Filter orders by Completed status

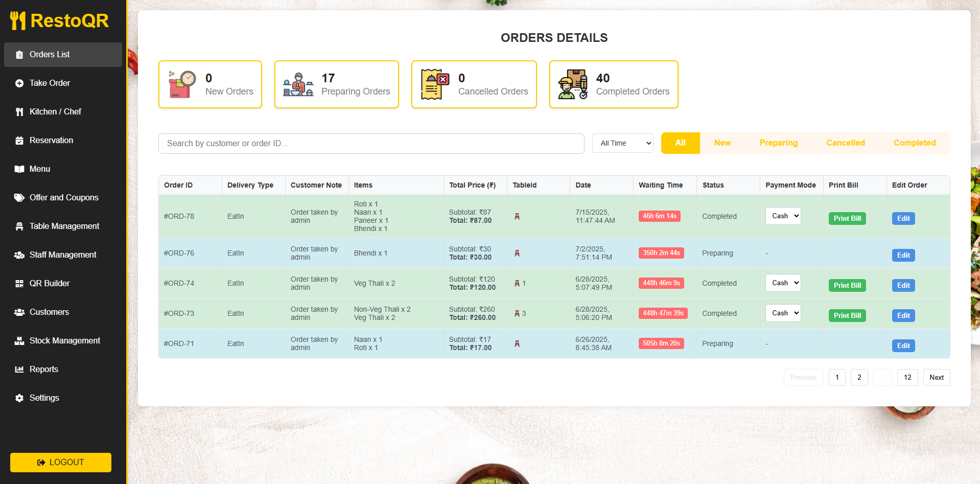tap(914, 143)
